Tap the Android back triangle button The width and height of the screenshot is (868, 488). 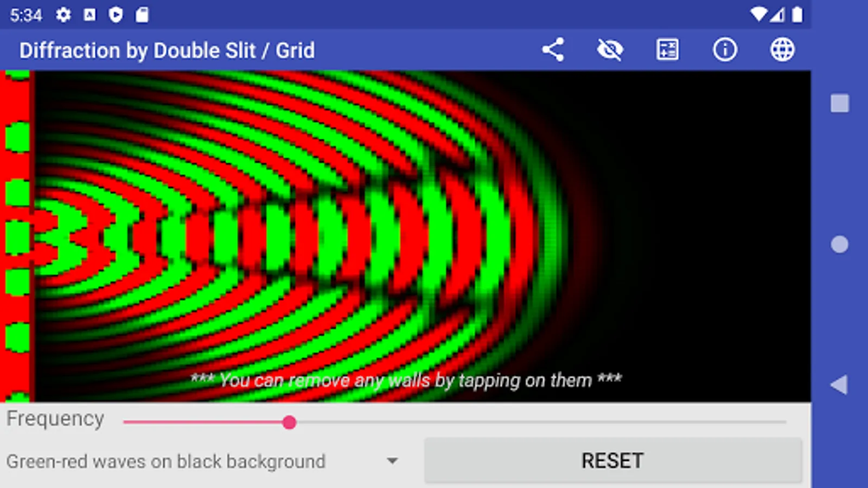[x=839, y=385]
